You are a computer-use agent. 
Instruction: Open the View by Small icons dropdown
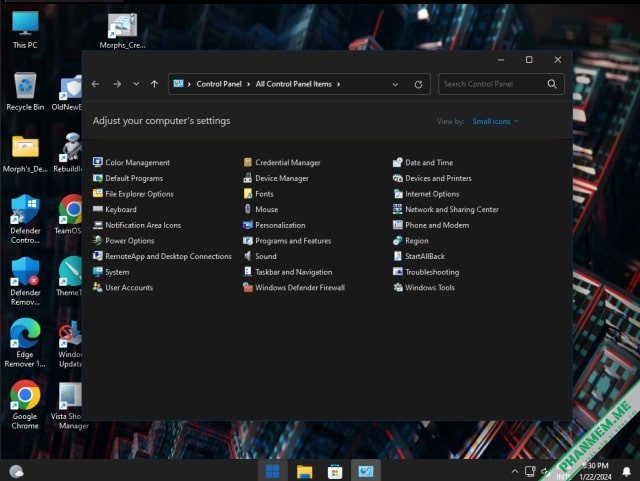[495, 121]
